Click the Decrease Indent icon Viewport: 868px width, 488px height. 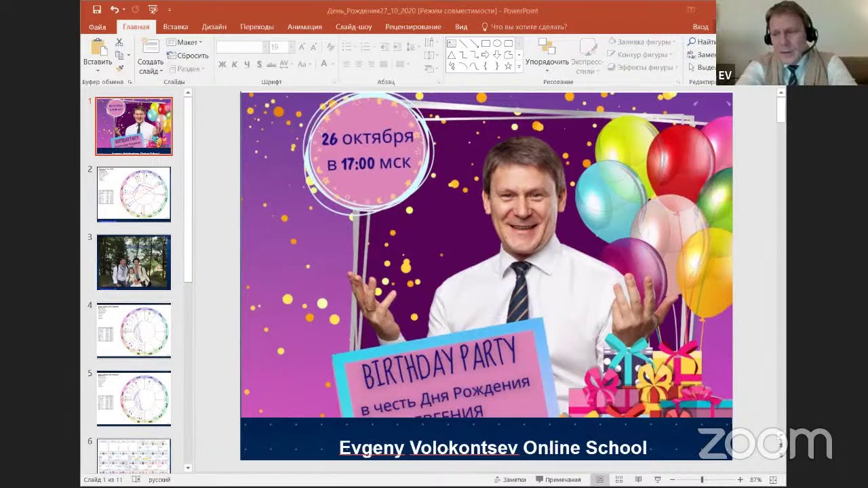384,47
